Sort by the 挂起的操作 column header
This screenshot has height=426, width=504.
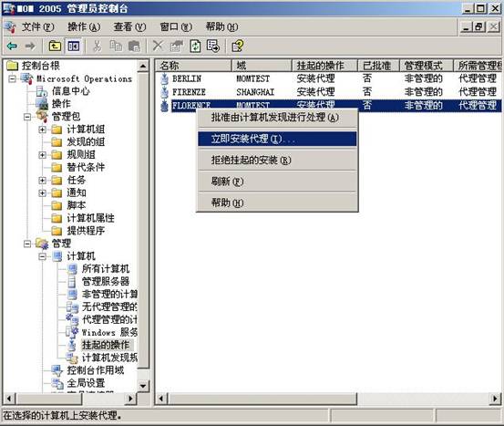coord(324,66)
